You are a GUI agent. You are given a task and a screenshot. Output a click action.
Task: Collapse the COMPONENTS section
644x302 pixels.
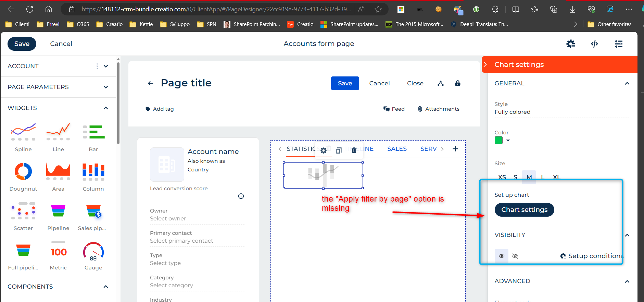pos(106,287)
